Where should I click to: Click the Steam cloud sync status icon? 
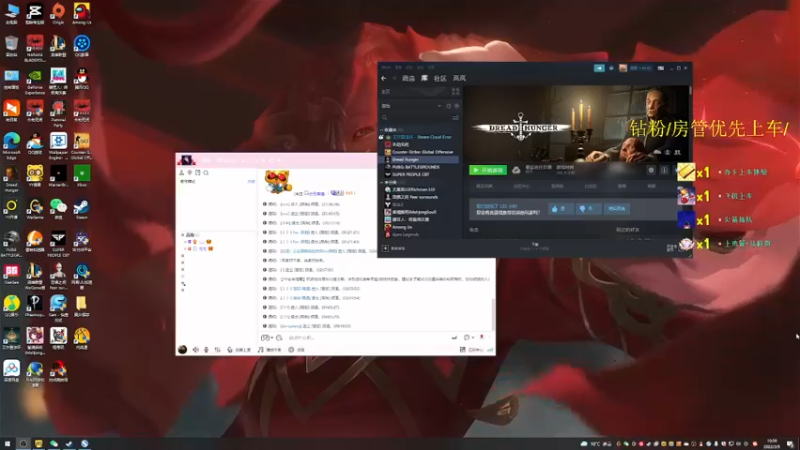(516, 170)
